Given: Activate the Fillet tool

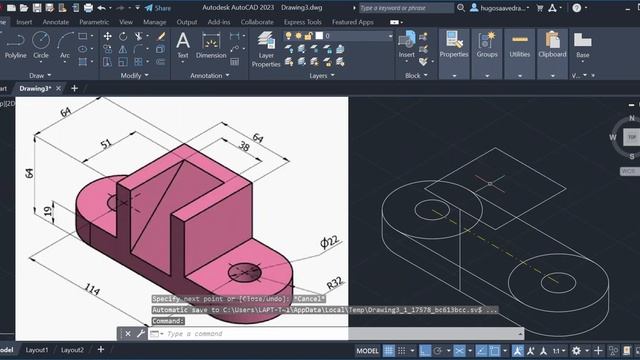Looking at the screenshot, I should coord(138,49).
